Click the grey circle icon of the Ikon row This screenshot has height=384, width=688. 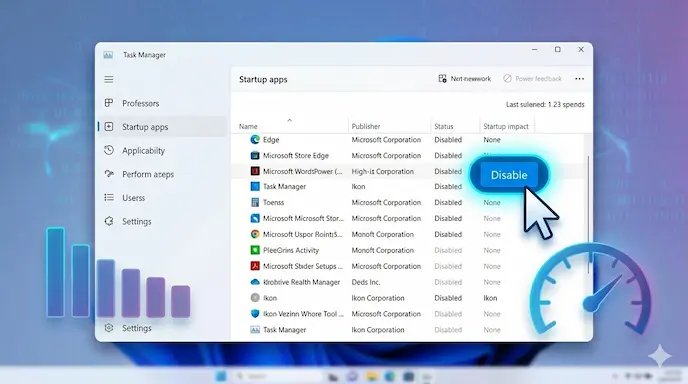(255, 298)
